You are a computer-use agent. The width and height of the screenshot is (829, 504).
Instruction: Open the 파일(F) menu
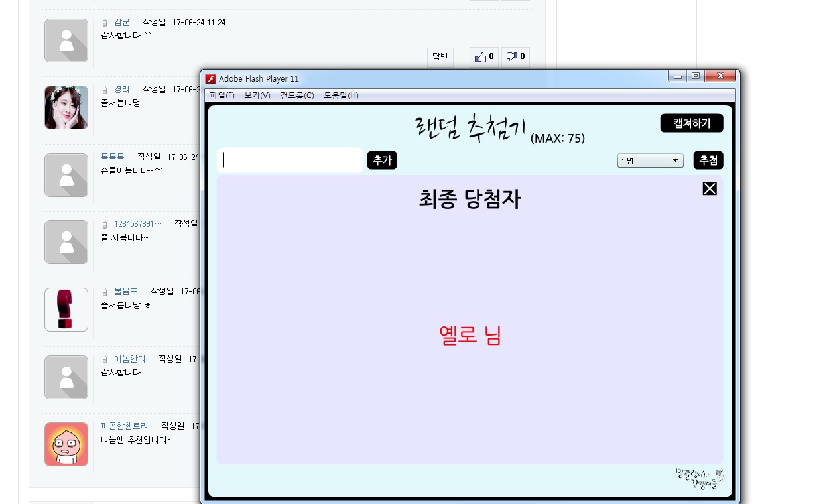click(x=222, y=95)
